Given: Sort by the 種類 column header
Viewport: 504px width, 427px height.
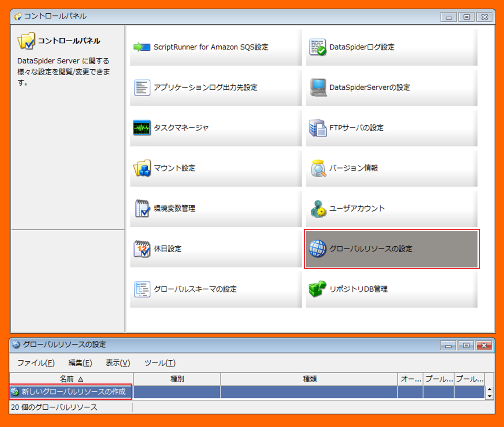Looking at the screenshot, I should pyautogui.click(x=309, y=379).
